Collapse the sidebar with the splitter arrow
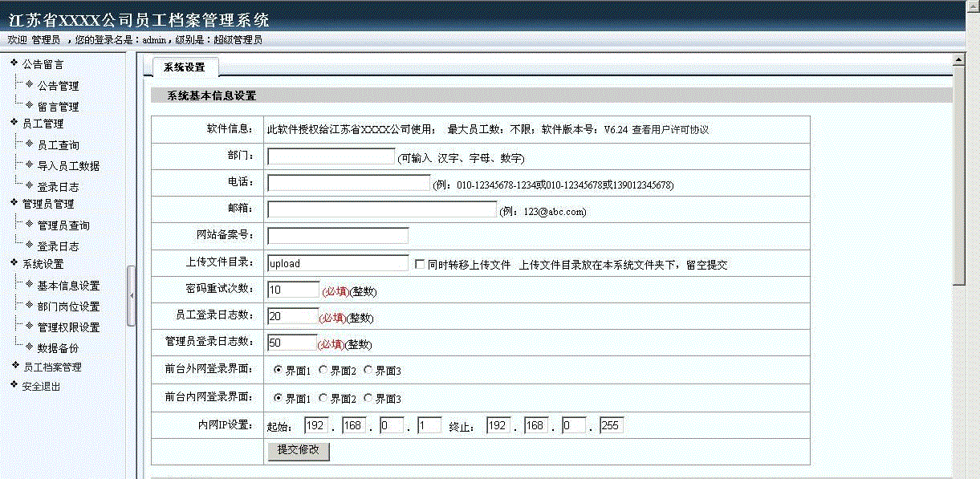The image size is (980, 479). [x=132, y=296]
